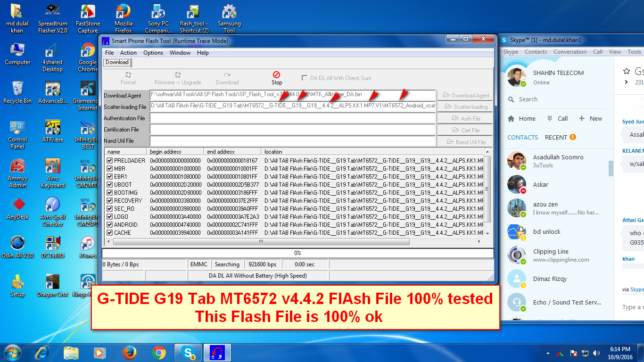Open Google Chrome desktop icon

pyautogui.click(x=88, y=58)
